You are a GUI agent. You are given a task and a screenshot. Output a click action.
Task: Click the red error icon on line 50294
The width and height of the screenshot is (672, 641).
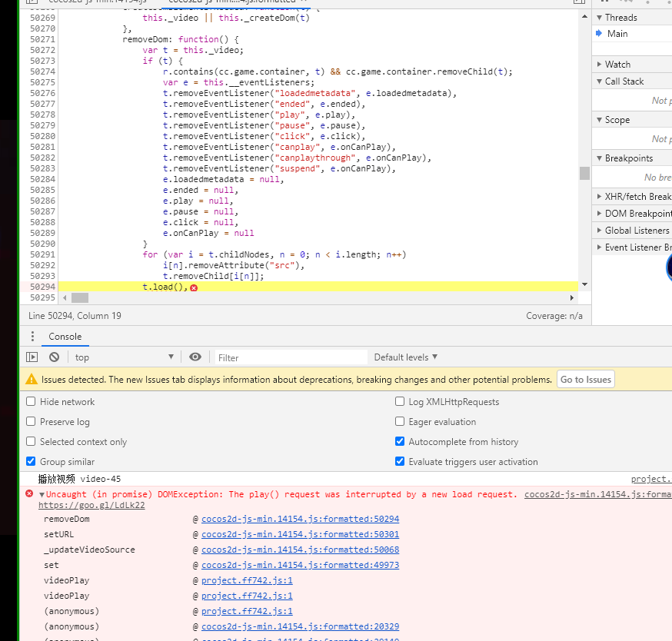click(194, 287)
